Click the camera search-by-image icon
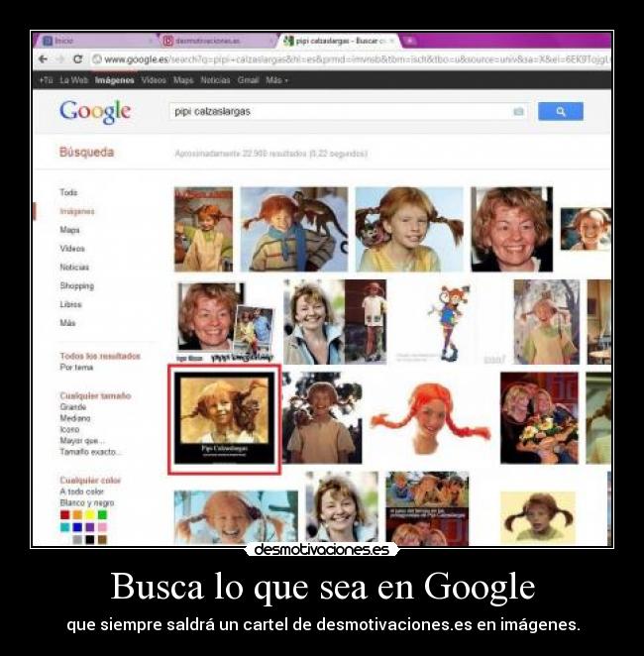 tap(518, 111)
